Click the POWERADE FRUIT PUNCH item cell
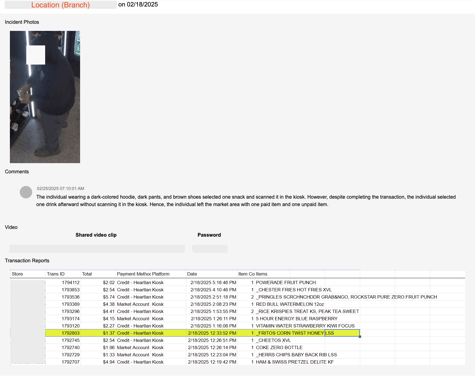The height and width of the screenshot is (376, 475). [x=286, y=282]
